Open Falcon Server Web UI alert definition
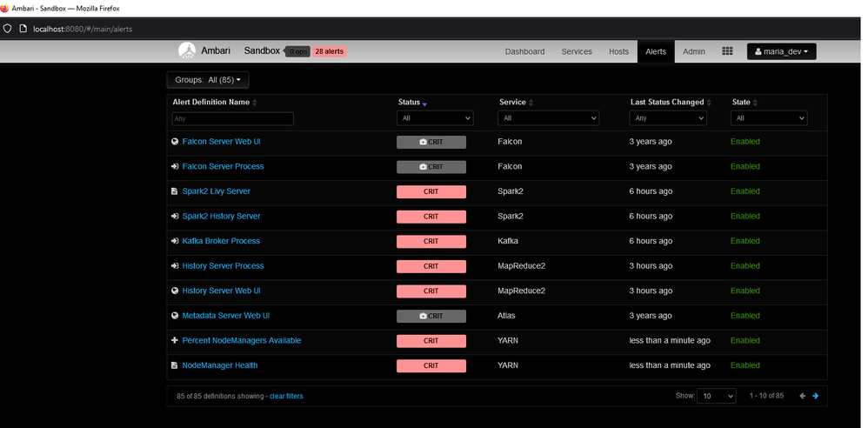 222,141
